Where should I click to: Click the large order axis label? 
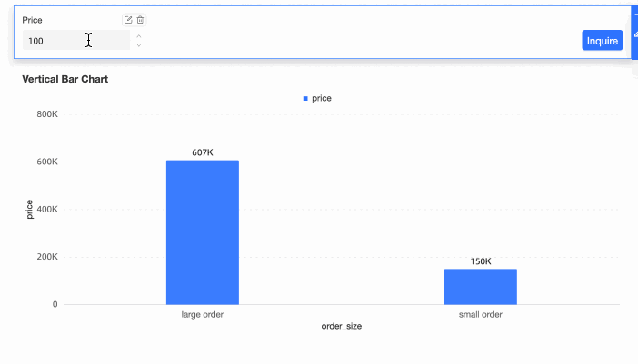point(203,314)
